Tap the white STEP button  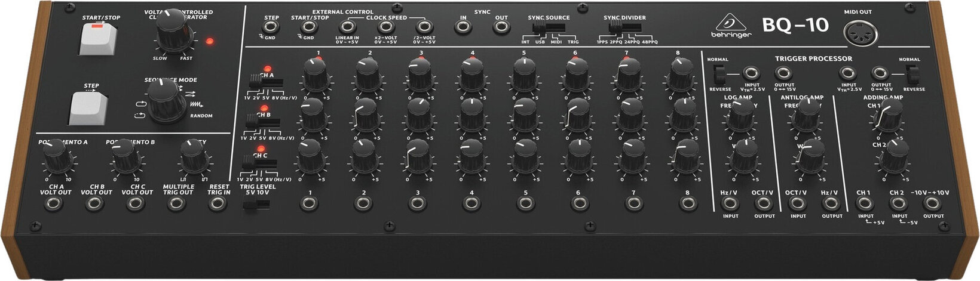(x=87, y=108)
